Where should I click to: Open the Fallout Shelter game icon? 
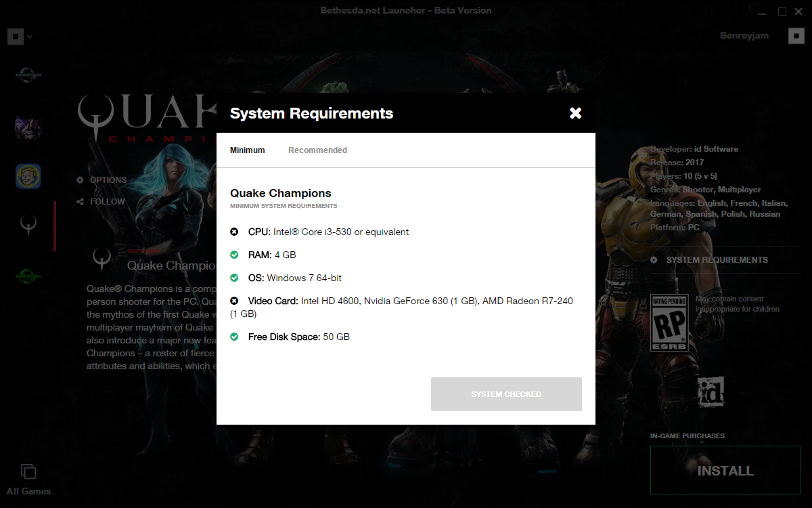(28, 176)
